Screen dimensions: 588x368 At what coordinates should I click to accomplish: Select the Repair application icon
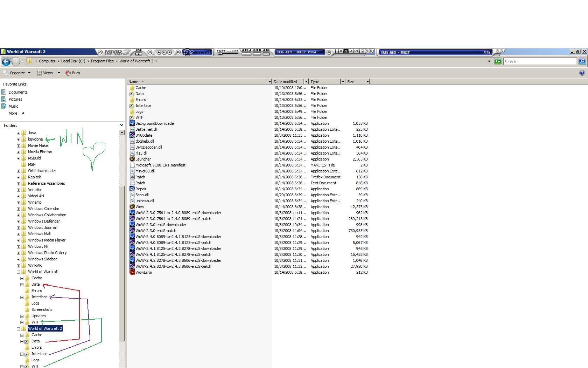point(132,189)
